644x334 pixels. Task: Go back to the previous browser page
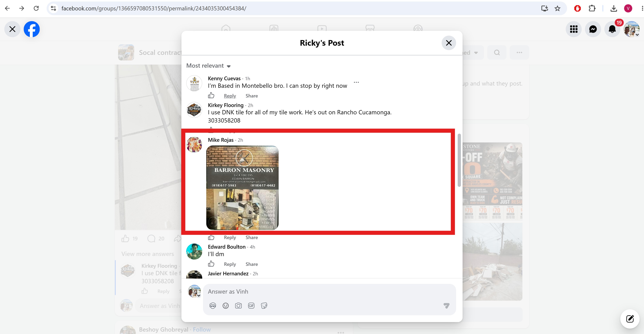pyautogui.click(x=7, y=8)
